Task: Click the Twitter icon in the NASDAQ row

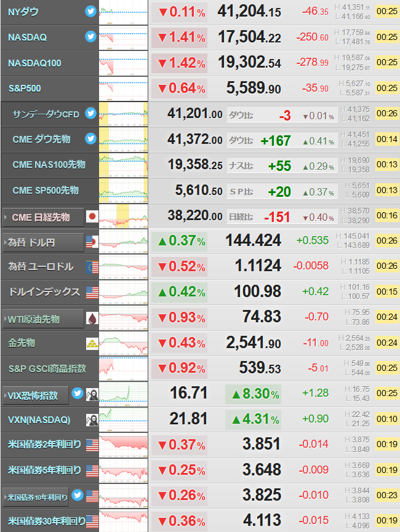Action: pos(90,37)
